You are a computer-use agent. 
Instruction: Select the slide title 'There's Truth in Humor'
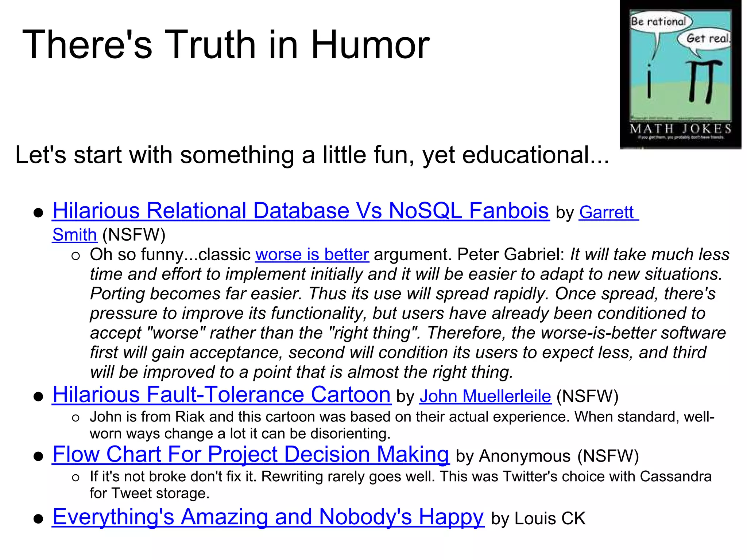click(226, 44)
